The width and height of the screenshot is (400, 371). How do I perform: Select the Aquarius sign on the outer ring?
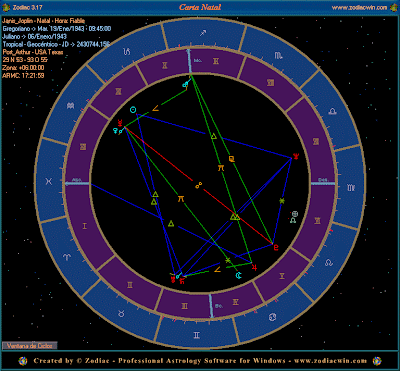(x=70, y=106)
